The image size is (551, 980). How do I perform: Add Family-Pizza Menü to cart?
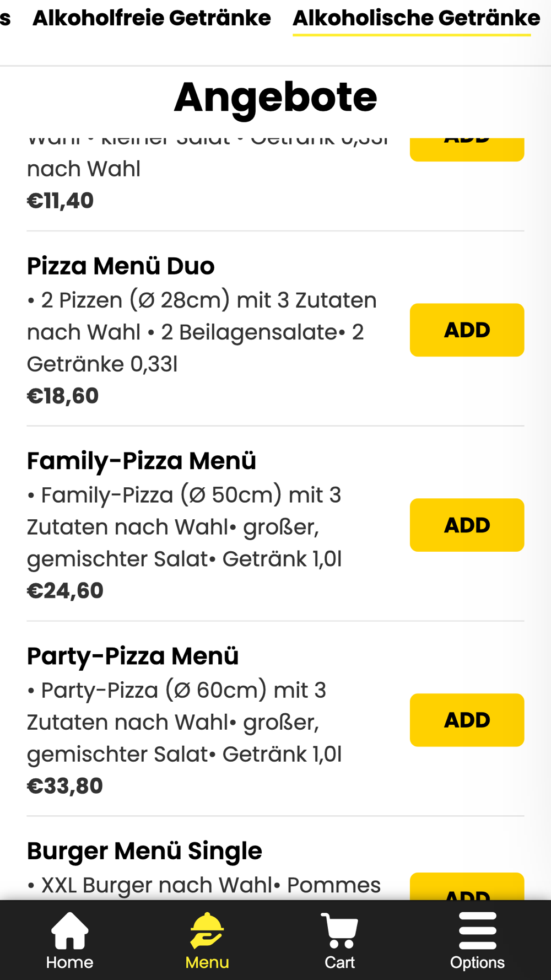[467, 525]
